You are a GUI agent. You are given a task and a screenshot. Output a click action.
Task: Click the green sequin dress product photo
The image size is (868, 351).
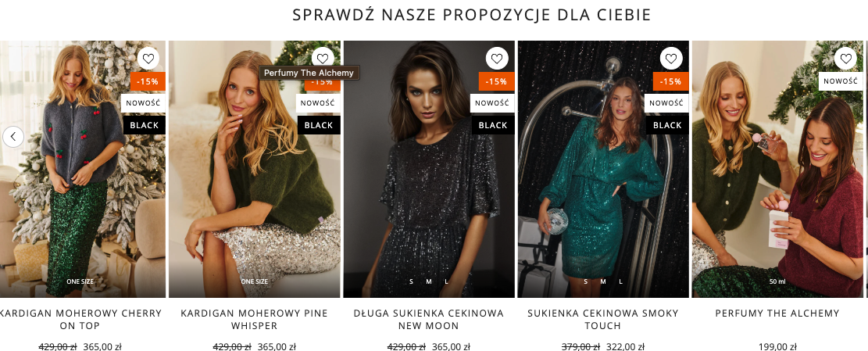(603, 169)
